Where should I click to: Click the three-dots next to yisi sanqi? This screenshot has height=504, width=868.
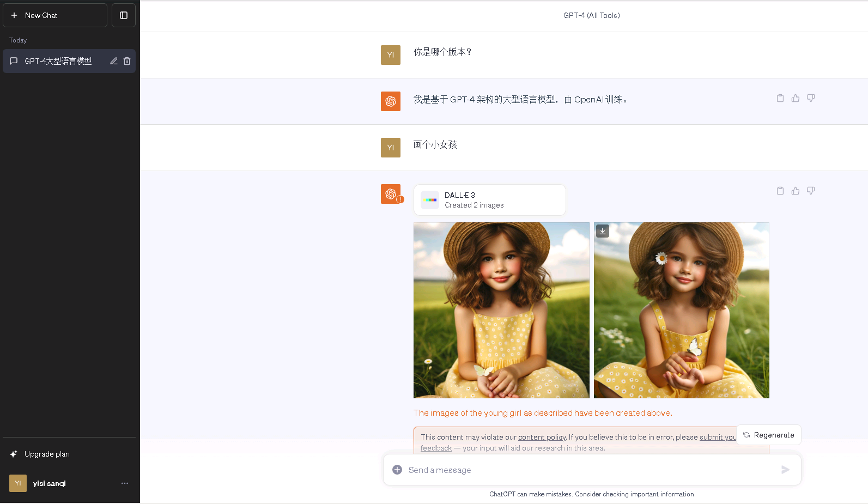125,483
